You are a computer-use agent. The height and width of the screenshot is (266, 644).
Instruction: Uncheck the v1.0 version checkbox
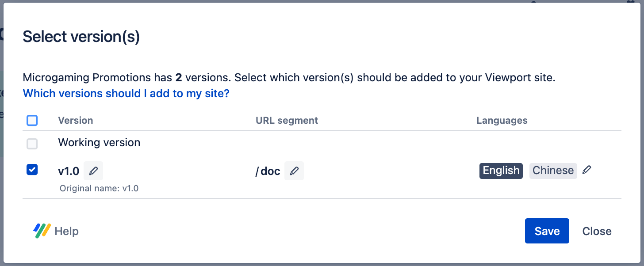point(32,170)
